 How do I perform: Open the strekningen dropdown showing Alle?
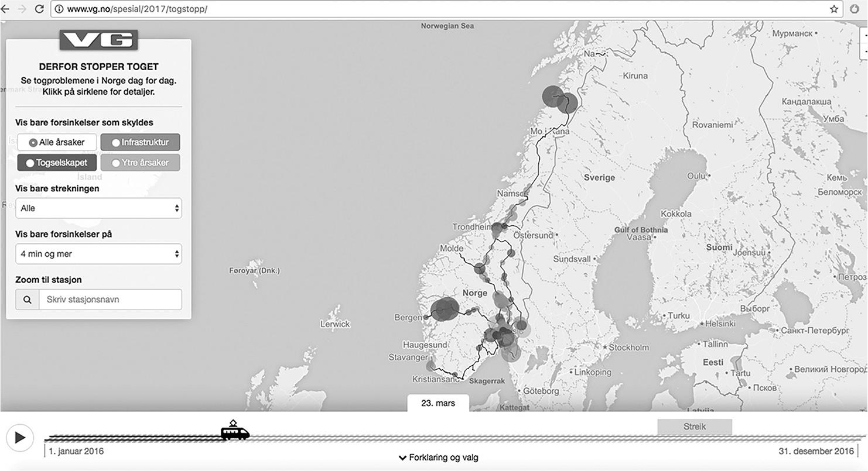point(98,208)
